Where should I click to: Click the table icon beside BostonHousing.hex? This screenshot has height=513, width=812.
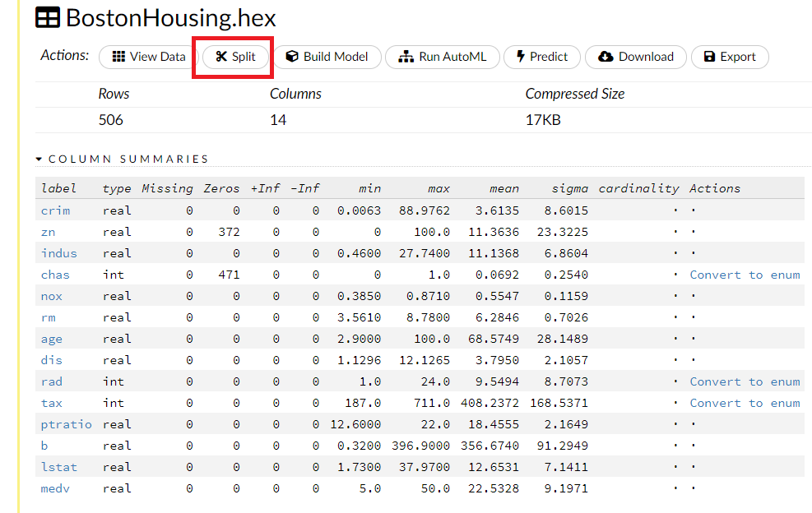click(48, 18)
